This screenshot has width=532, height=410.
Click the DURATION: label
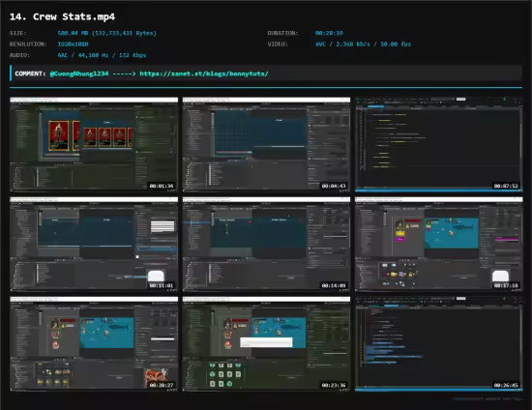pos(282,33)
